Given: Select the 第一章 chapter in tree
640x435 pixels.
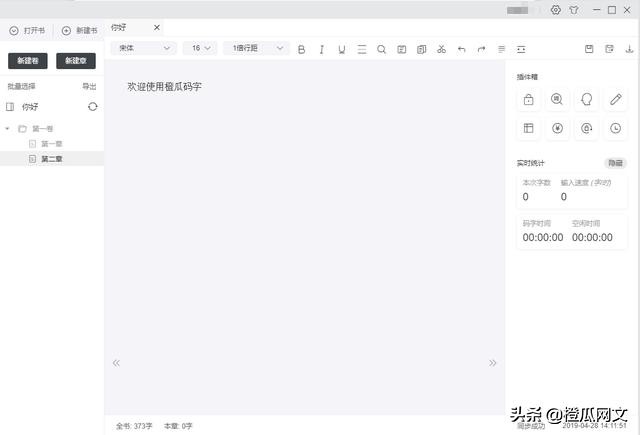Looking at the screenshot, I should click(51, 144).
